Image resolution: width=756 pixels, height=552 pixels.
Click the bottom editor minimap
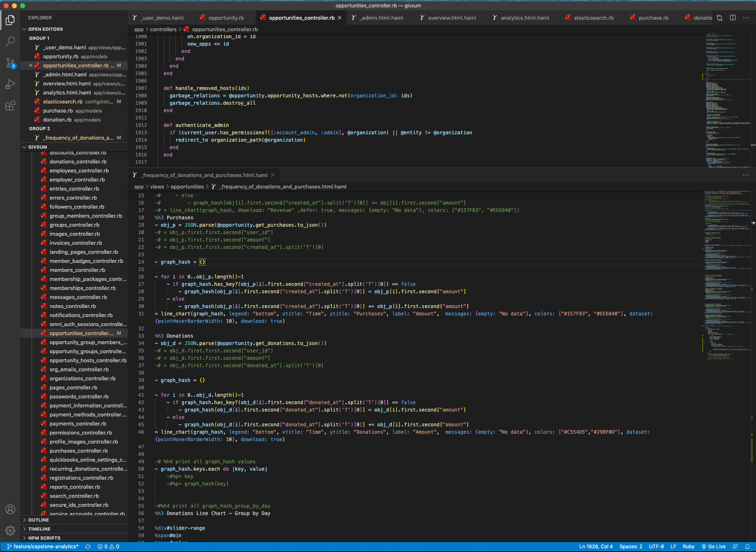728,366
